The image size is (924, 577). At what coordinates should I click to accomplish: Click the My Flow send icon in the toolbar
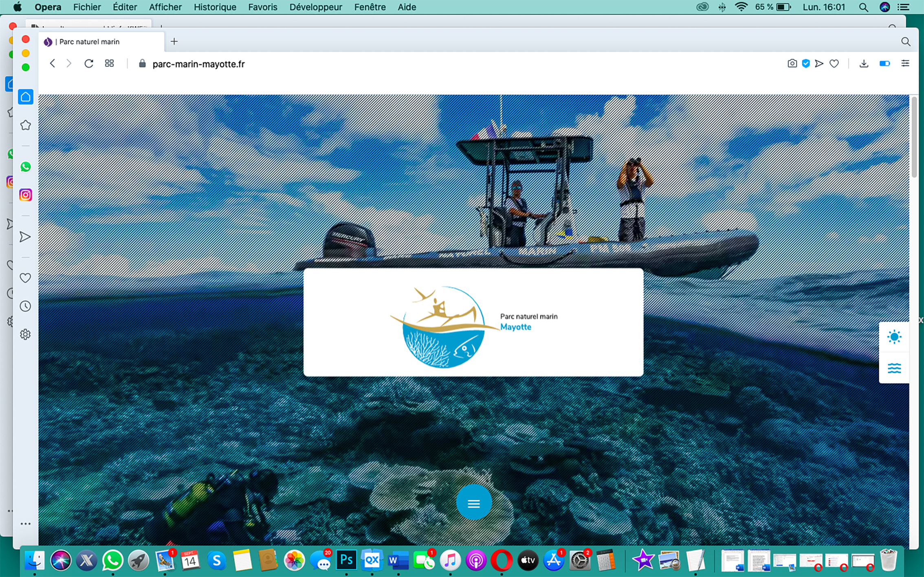point(819,64)
